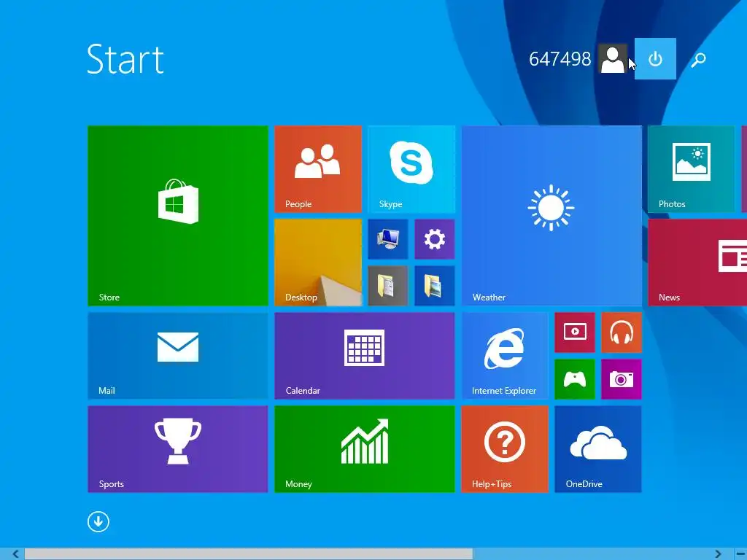The width and height of the screenshot is (747, 560).
Task: Open the Documents folder small tile
Action: (388, 285)
